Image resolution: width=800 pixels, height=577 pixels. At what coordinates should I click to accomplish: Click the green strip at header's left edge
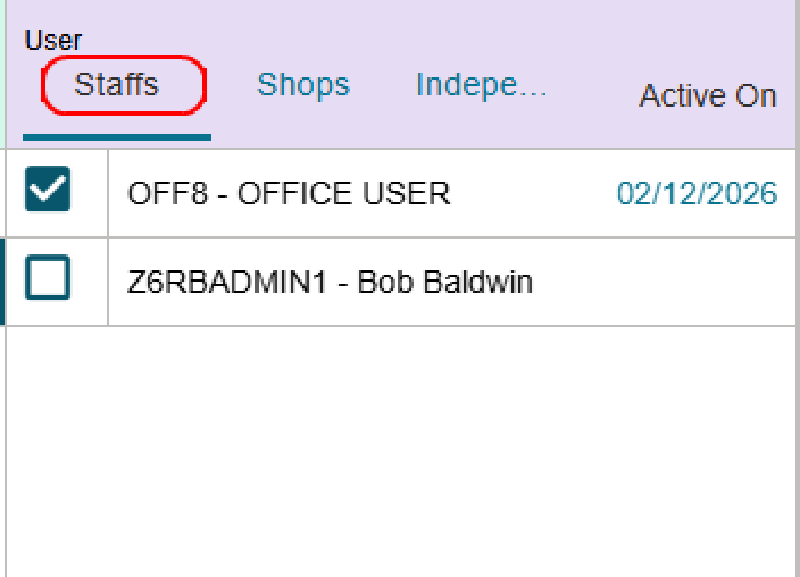(x=3, y=75)
